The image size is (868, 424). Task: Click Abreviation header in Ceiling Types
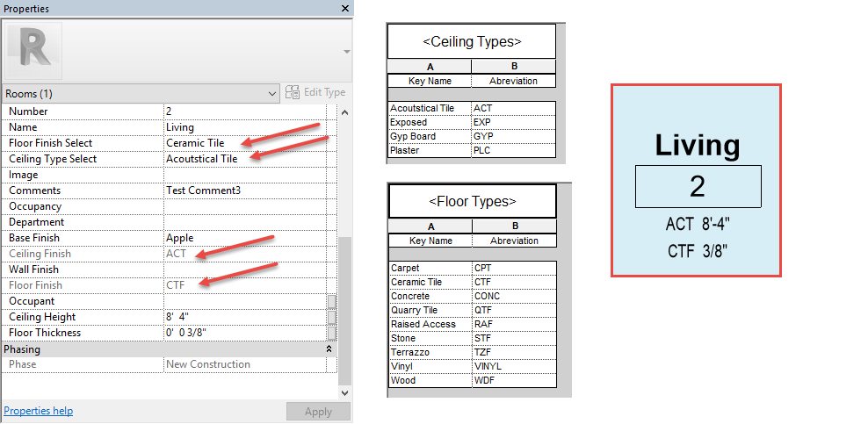click(514, 81)
